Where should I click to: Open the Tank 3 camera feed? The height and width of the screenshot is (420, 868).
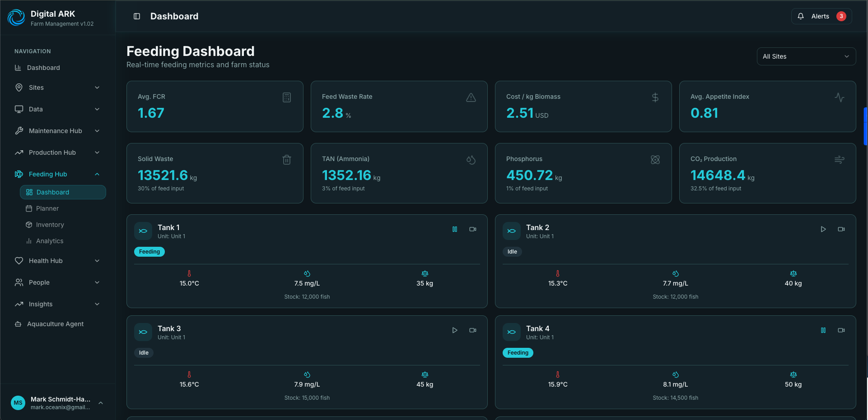473,330
